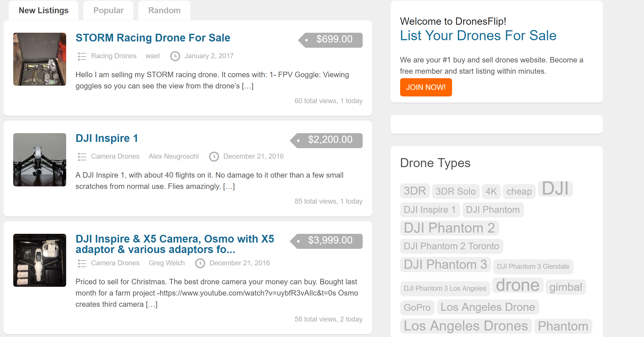The height and width of the screenshot is (337, 644).
Task: View seller wael's profile
Action: (x=153, y=56)
